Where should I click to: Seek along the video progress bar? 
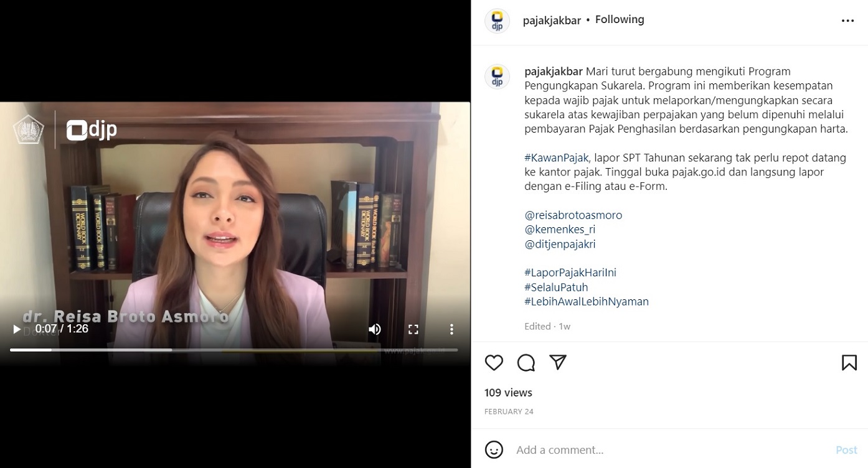(234, 350)
